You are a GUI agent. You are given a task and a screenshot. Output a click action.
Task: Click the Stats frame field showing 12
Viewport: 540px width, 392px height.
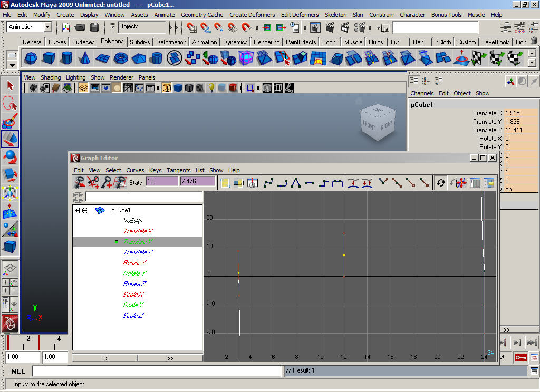coord(161,181)
